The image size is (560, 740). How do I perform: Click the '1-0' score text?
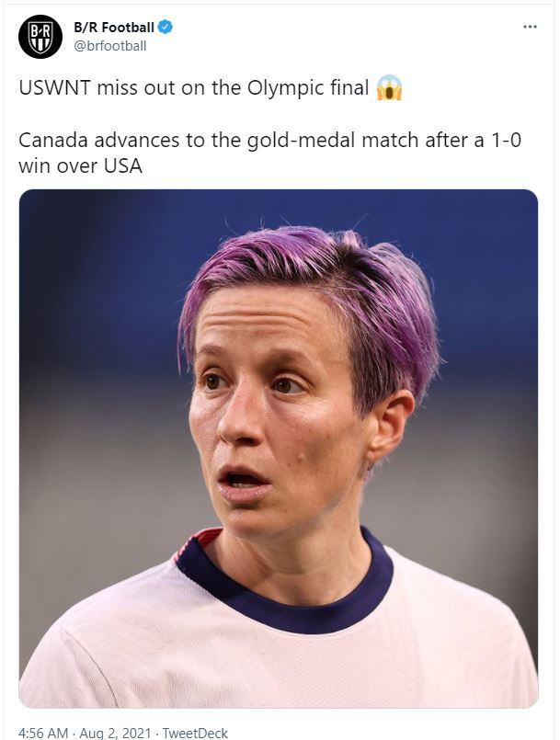(x=506, y=140)
